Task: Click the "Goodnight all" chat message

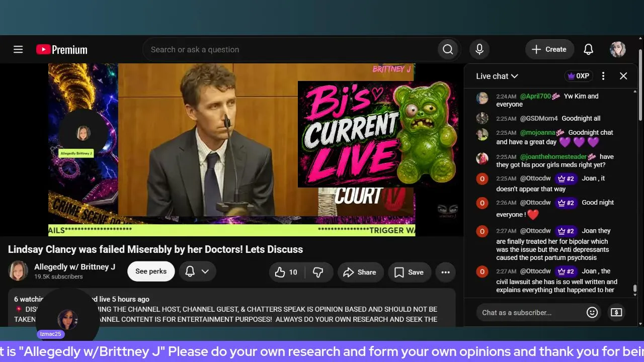Action: tap(581, 119)
